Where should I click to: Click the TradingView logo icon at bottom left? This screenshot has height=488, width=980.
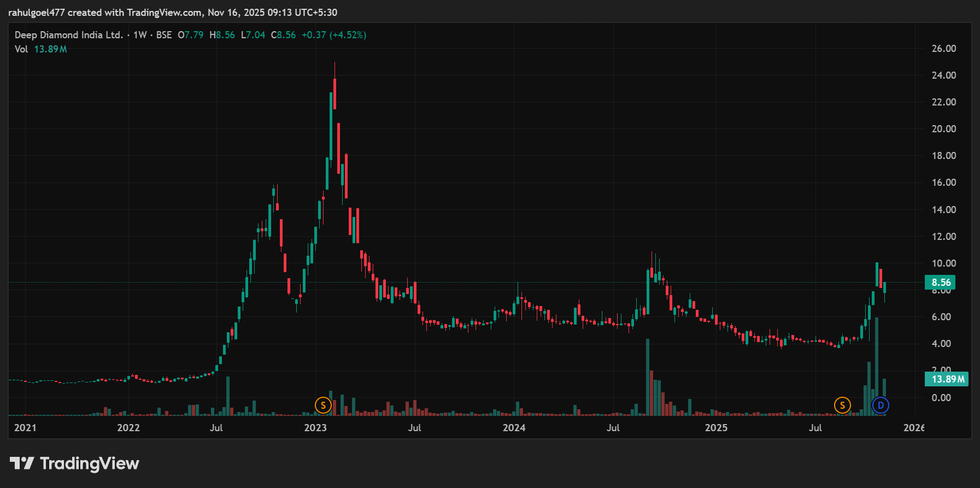coord(22,463)
